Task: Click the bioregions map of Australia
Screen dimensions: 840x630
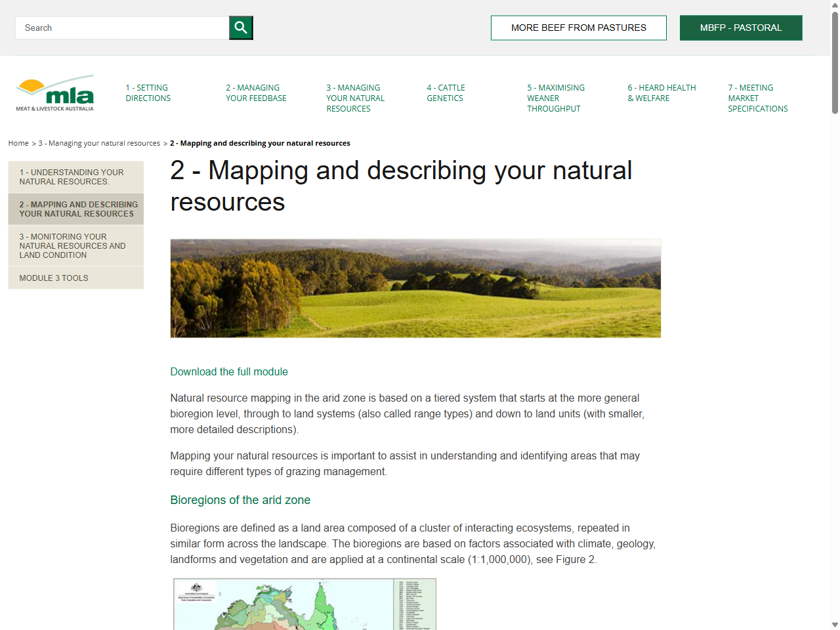Action: coord(304,603)
